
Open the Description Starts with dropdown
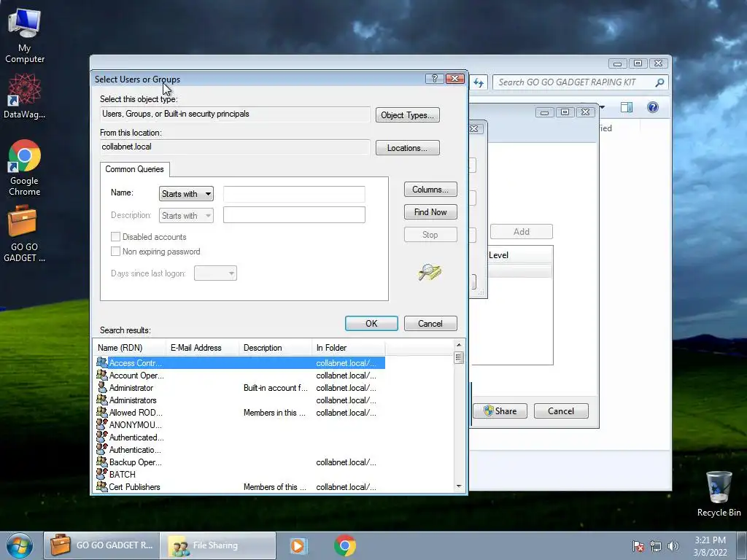pos(186,216)
